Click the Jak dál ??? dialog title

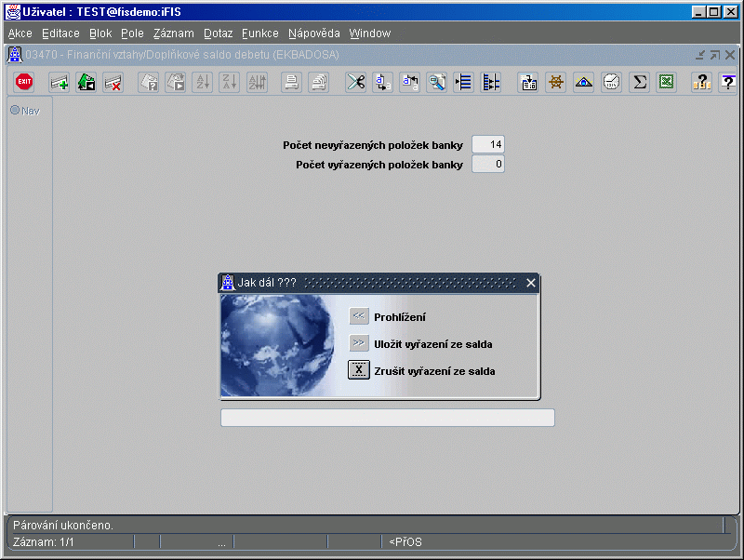click(x=267, y=283)
